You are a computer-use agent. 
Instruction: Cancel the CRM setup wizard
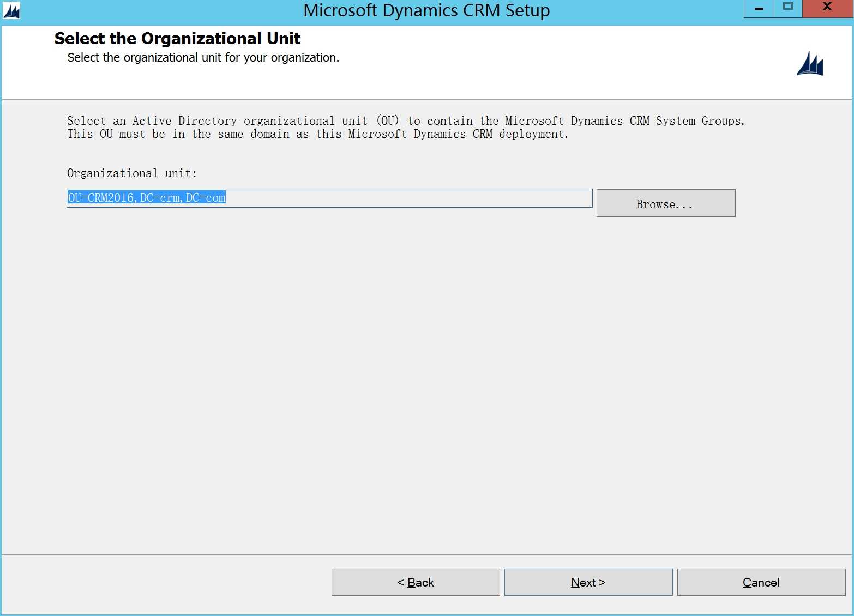[761, 582]
